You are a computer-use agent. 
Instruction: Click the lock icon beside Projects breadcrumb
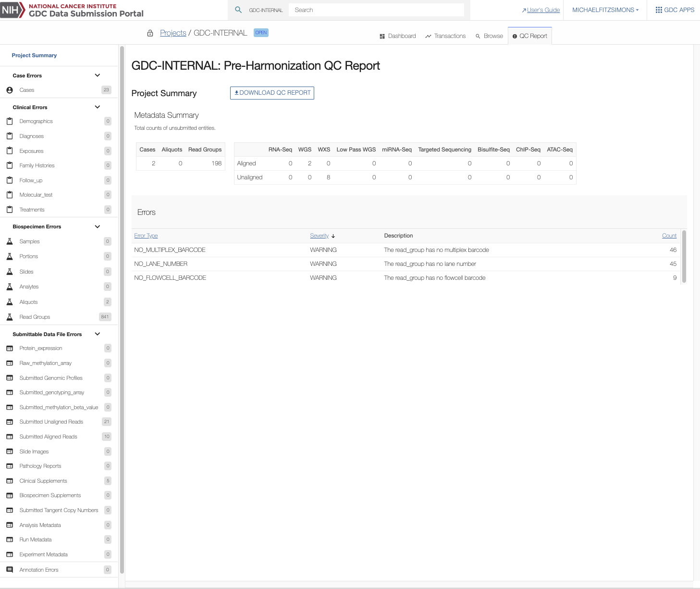[150, 33]
